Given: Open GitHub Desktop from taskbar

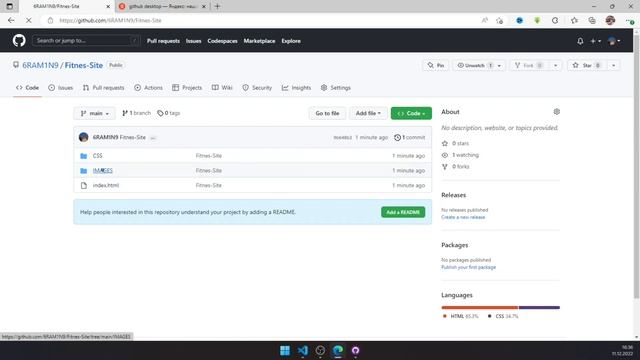Looking at the screenshot, I should point(356,350).
